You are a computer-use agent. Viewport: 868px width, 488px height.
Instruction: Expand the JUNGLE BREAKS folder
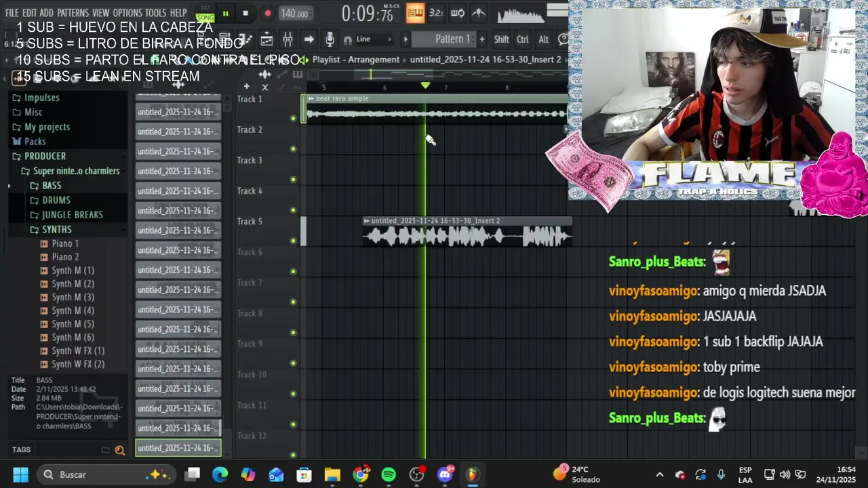[x=72, y=215]
